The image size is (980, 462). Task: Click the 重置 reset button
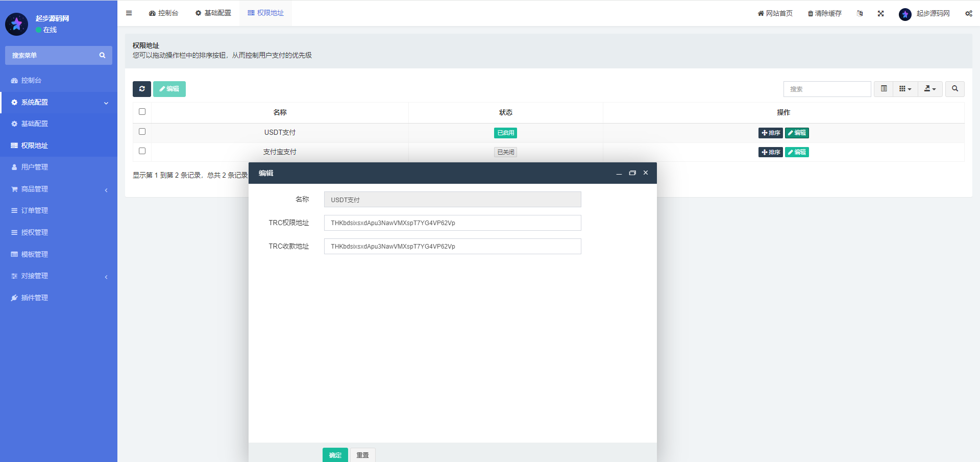362,455
